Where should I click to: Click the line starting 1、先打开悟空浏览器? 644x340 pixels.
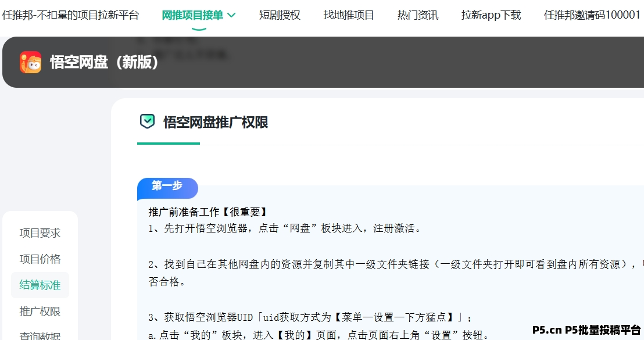285,228
